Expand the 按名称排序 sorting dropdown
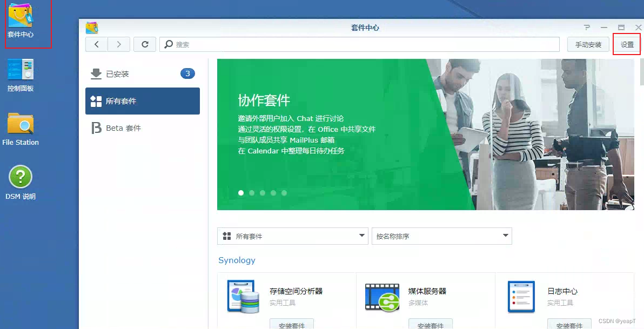This screenshot has height=329, width=644. click(x=441, y=236)
